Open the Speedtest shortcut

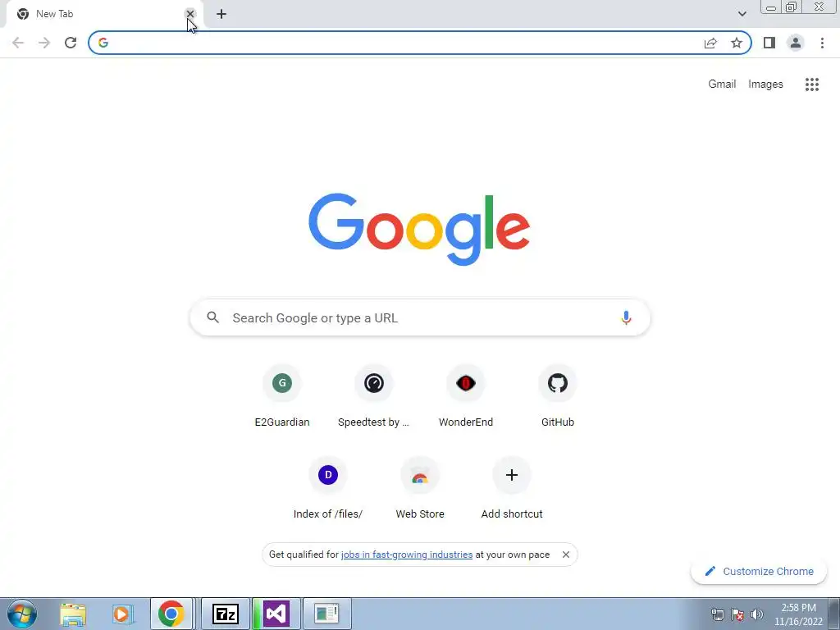coord(374,396)
